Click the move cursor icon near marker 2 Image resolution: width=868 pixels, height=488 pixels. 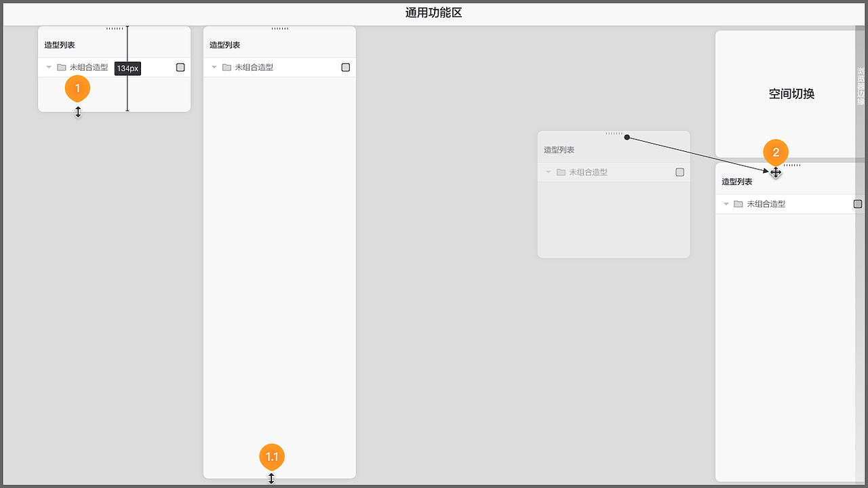pyautogui.click(x=776, y=173)
